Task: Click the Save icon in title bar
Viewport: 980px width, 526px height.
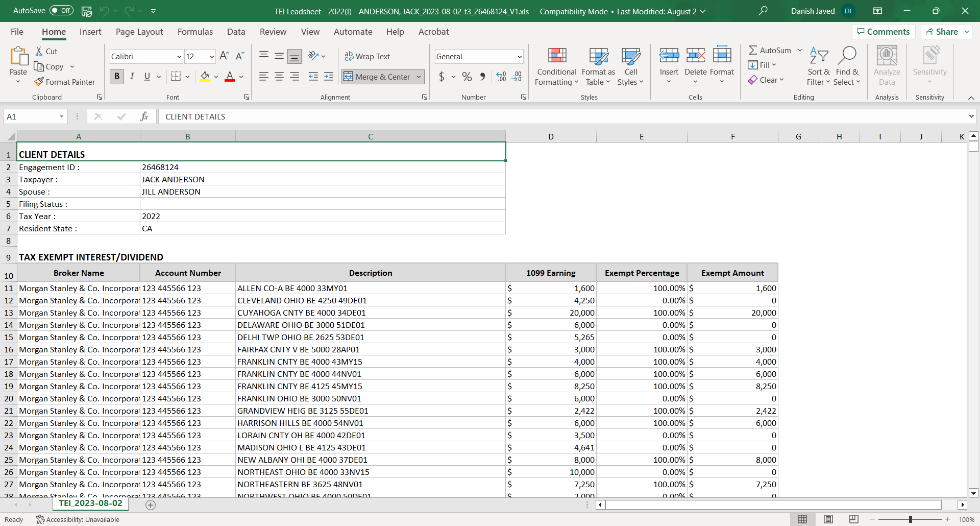Action: (x=87, y=11)
